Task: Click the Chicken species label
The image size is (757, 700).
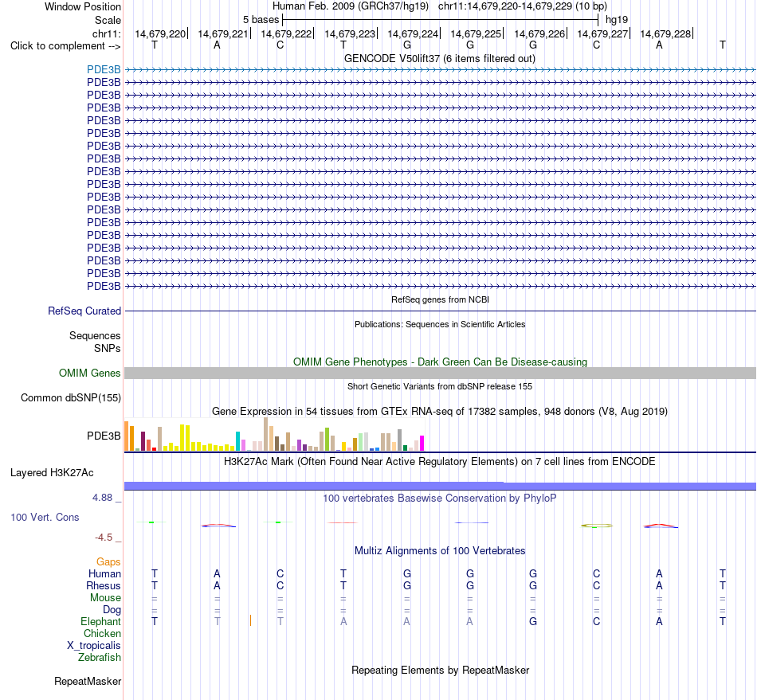Action: tap(102, 633)
